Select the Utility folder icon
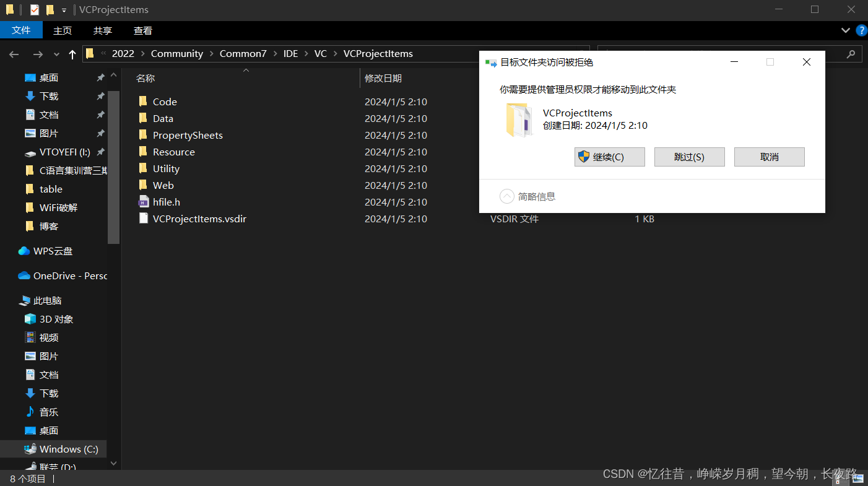 [143, 168]
